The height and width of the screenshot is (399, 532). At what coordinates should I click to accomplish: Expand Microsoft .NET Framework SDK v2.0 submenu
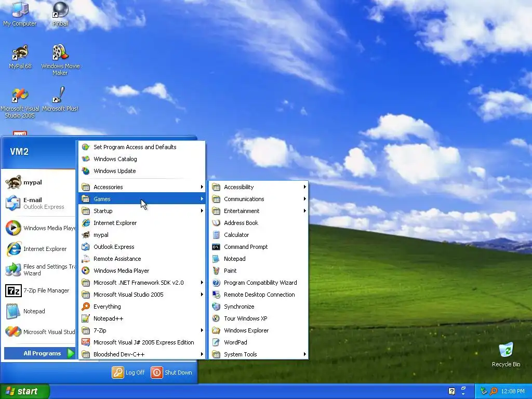click(x=142, y=283)
